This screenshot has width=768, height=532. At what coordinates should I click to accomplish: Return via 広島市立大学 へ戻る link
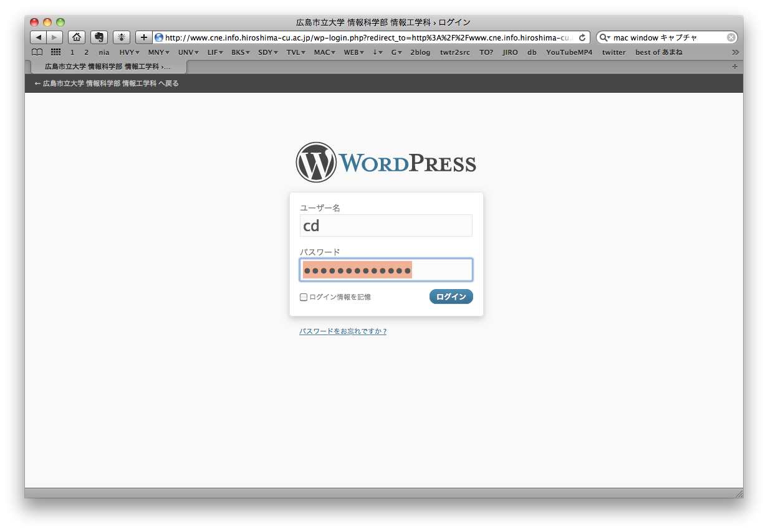tap(107, 83)
